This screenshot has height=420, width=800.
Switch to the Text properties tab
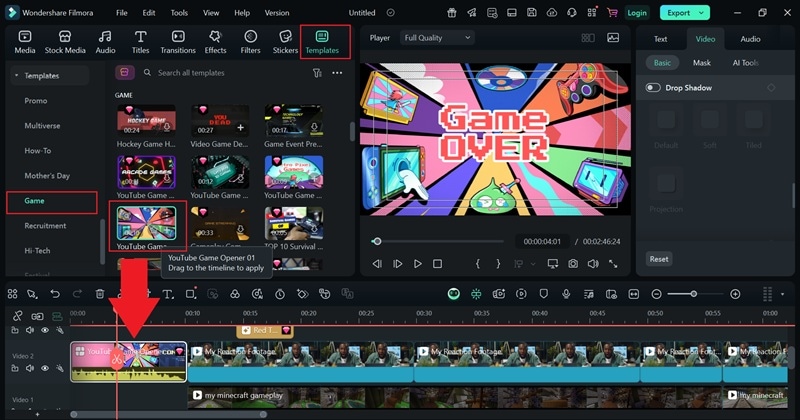pos(660,39)
